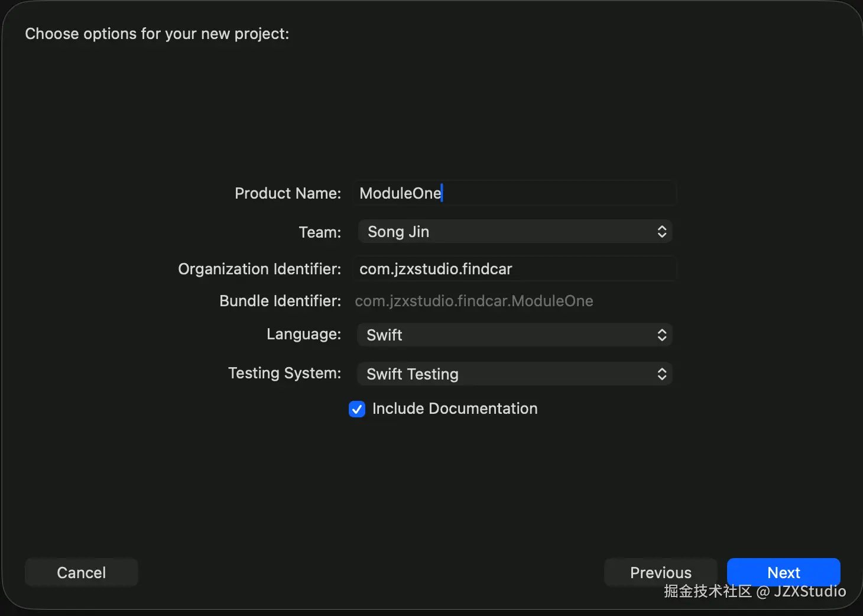The width and height of the screenshot is (863, 616).
Task: Click the "Language:" label
Action: pyautogui.click(x=304, y=334)
